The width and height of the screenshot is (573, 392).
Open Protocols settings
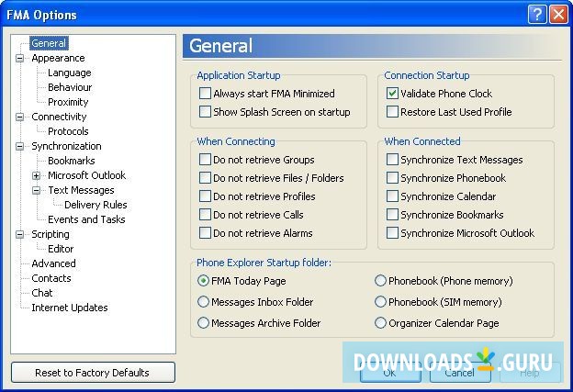tap(68, 131)
